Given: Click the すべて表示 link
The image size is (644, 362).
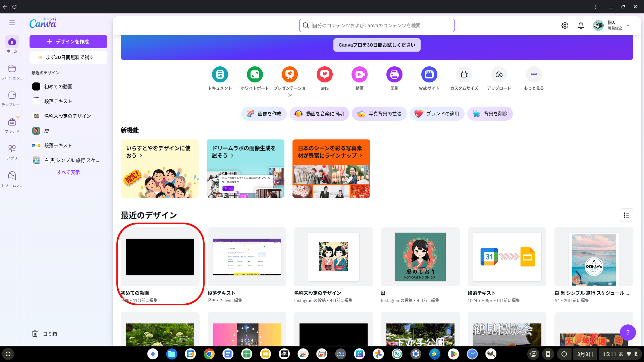Looking at the screenshot, I should pos(68,172).
